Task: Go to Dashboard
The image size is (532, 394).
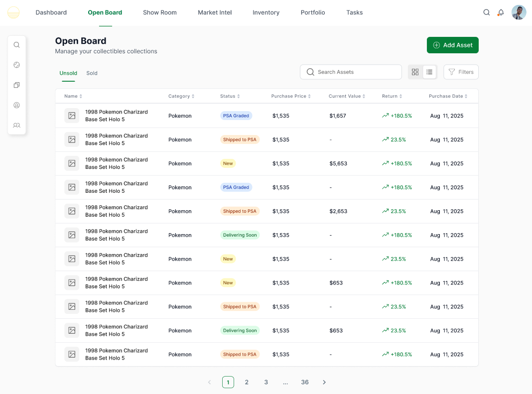Action: coord(51,12)
